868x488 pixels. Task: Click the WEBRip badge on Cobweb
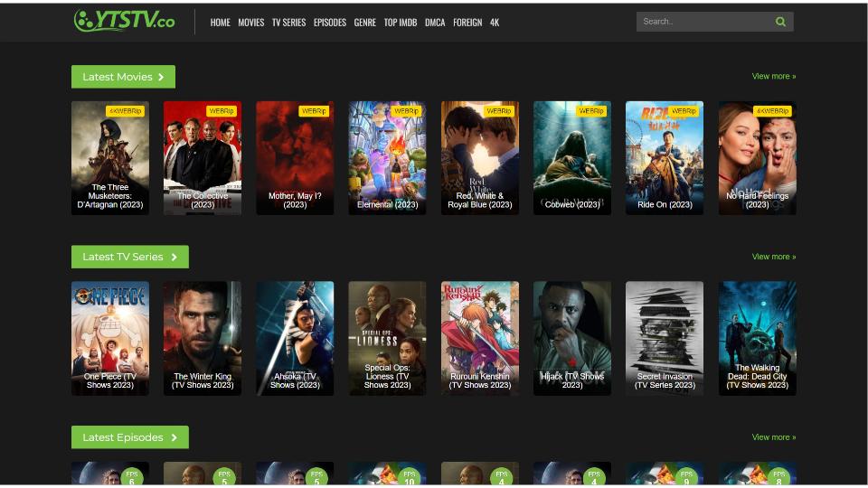[x=591, y=111]
